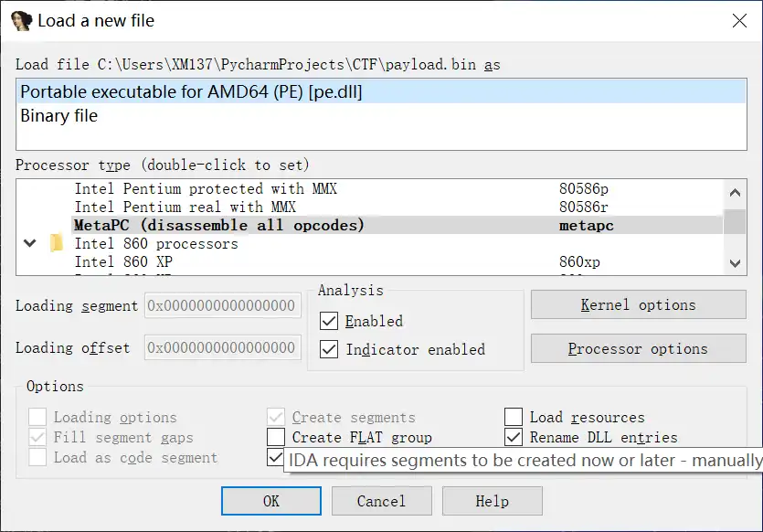The width and height of the screenshot is (763, 532).
Task: Select Intel 860 XP processor entry
Action: [x=123, y=262]
